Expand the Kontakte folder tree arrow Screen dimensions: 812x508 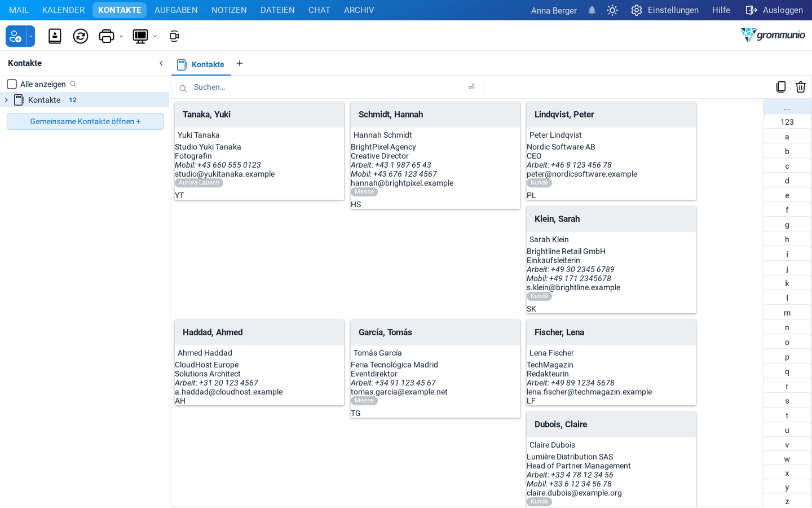(6, 100)
